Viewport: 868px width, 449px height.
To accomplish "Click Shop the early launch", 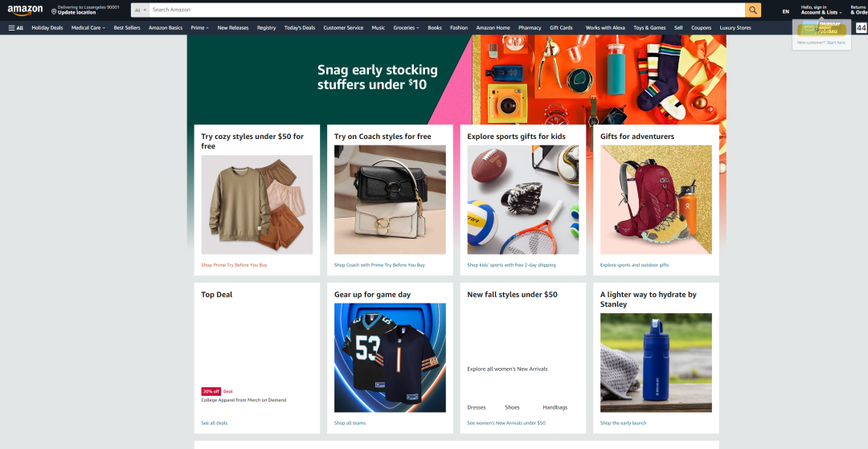I will (x=624, y=423).
